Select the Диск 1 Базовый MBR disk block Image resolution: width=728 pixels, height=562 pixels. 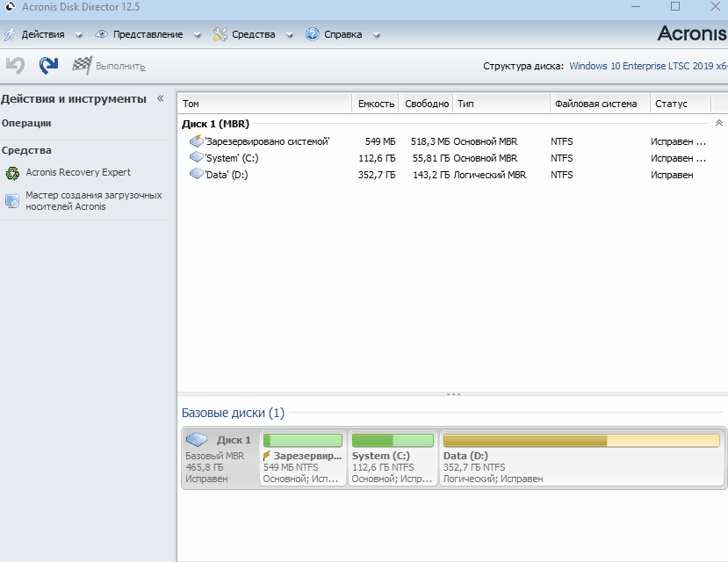coord(220,458)
